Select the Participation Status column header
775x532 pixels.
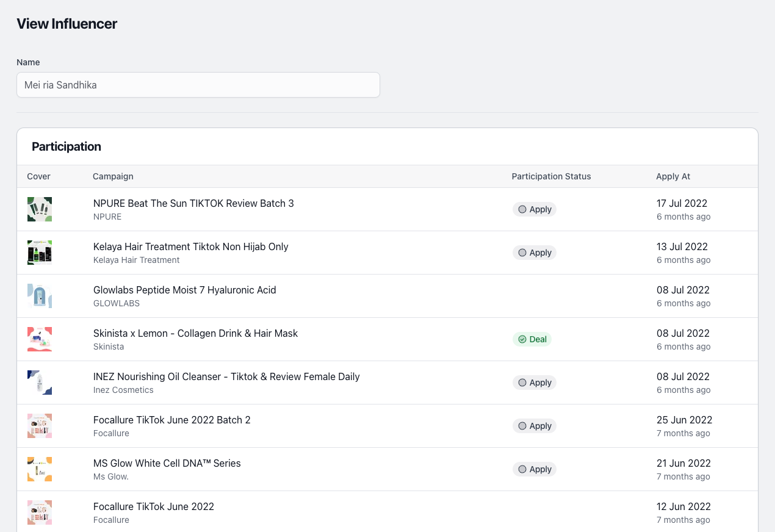(551, 176)
